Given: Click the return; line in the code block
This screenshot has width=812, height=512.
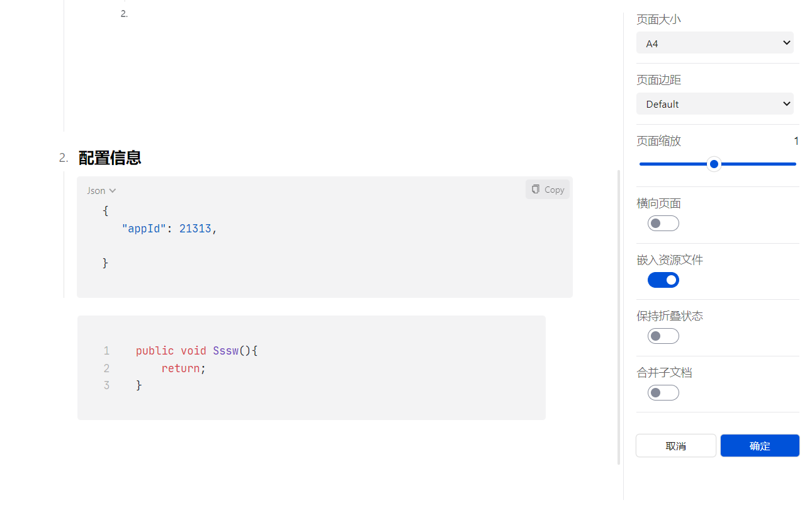Looking at the screenshot, I should 183,368.
